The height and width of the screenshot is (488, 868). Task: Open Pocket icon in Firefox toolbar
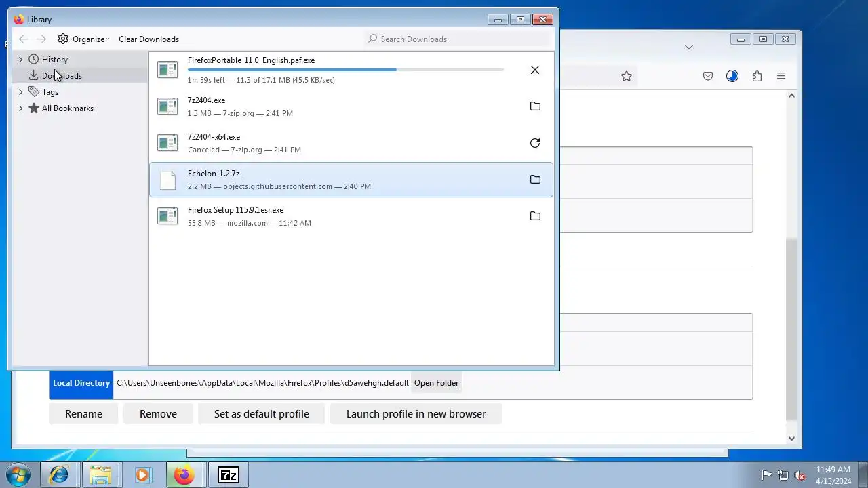tap(708, 77)
